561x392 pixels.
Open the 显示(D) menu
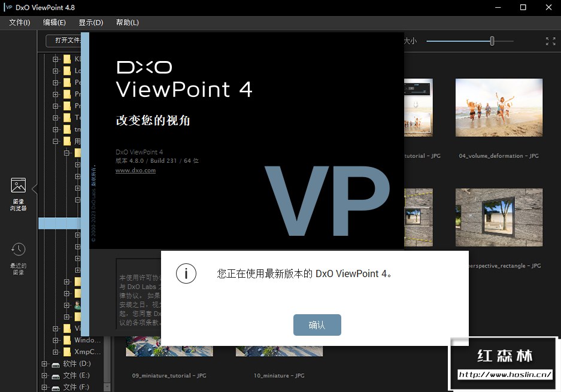tap(91, 23)
